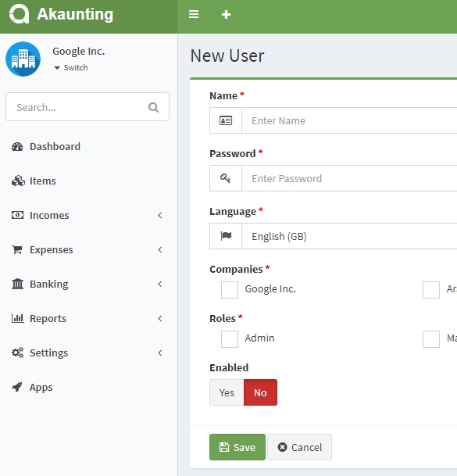This screenshot has width=457, height=476.
Task: Open the plus quick-add menu
Action: click(226, 14)
